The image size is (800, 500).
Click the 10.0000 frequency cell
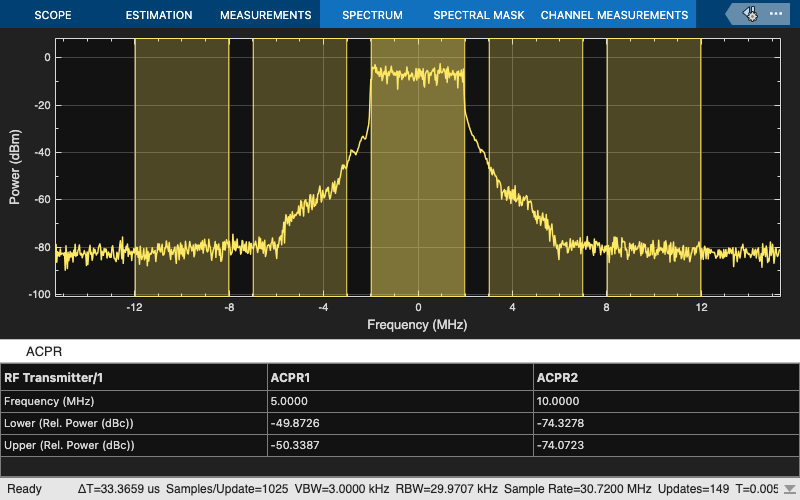click(666, 401)
